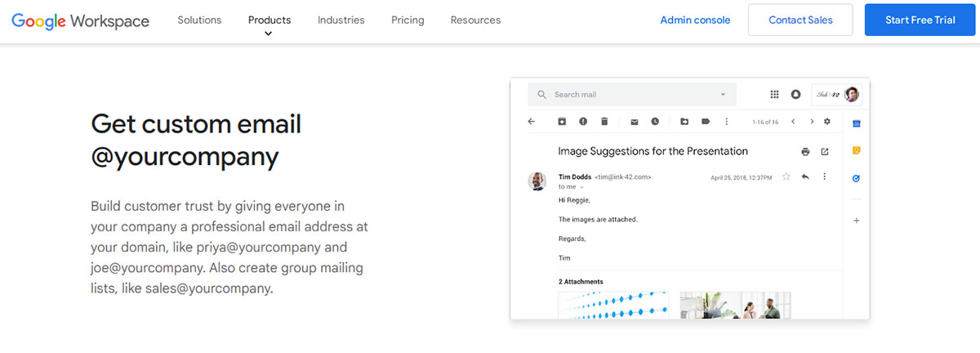Go to older email arrow
The height and width of the screenshot is (353, 980).
(x=812, y=122)
